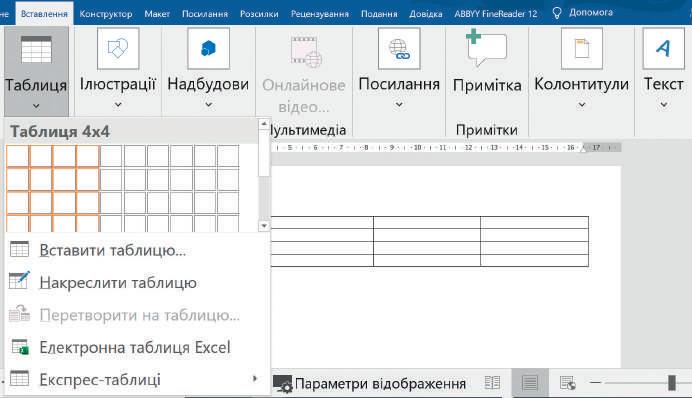
Task: Click the Колонтитули page icon
Action: click(x=582, y=49)
